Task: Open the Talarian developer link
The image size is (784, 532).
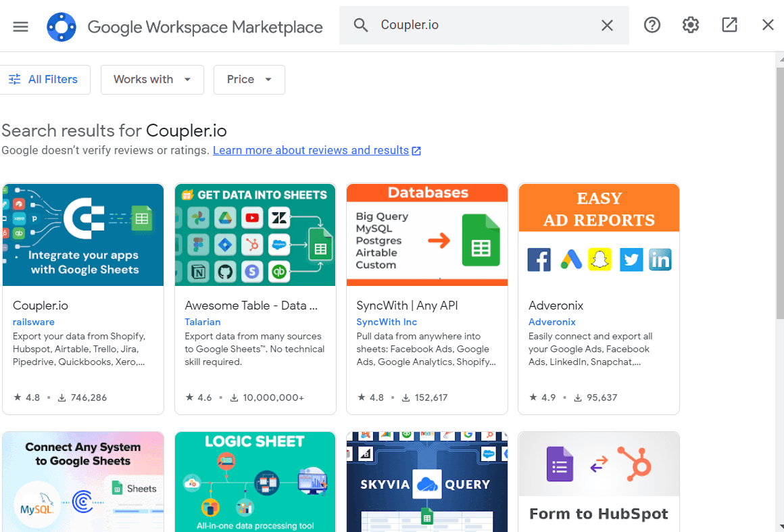Action: 203,322
